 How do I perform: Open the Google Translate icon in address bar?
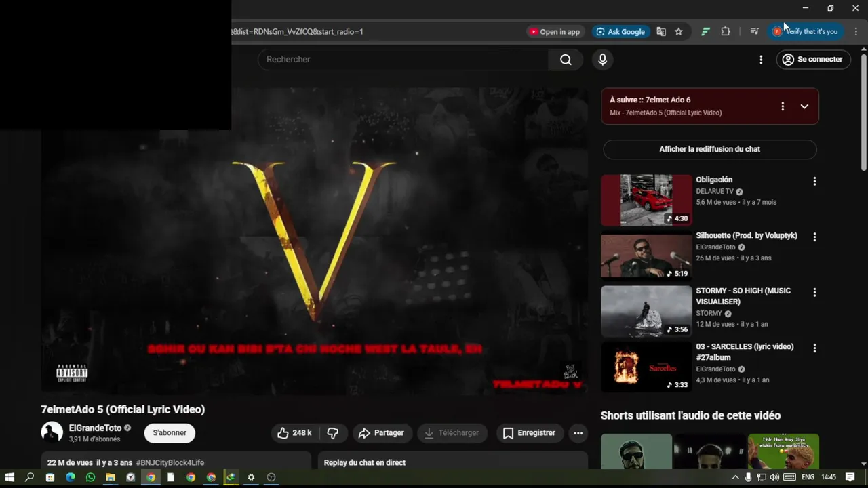tap(661, 31)
